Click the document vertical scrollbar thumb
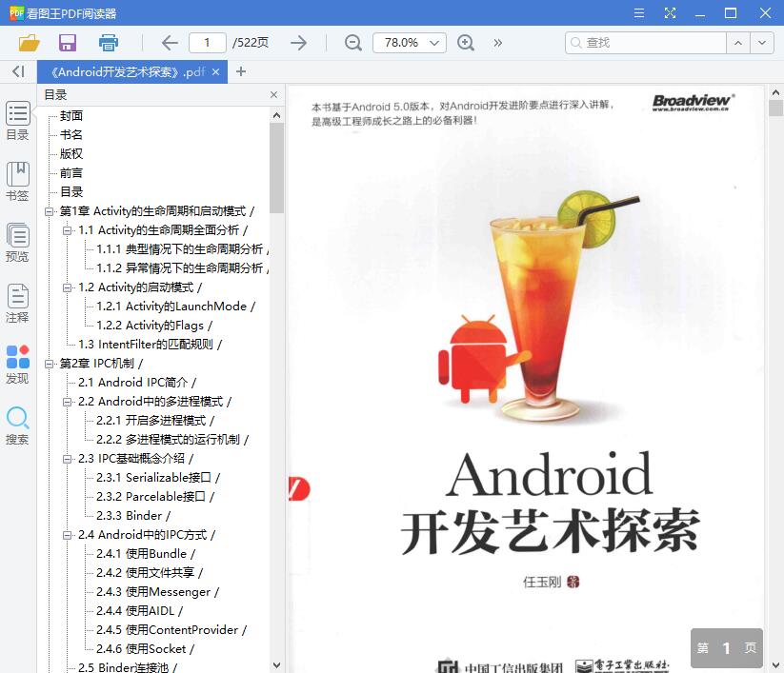This screenshot has width=784, height=673. click(x=775, y=108)
